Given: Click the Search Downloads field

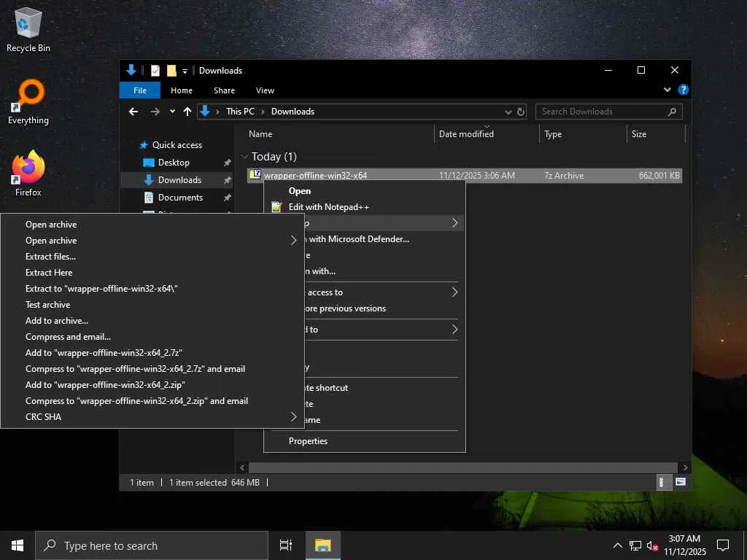Looking at the screenshot, I should pyautogui.click(x=609, y=112).
